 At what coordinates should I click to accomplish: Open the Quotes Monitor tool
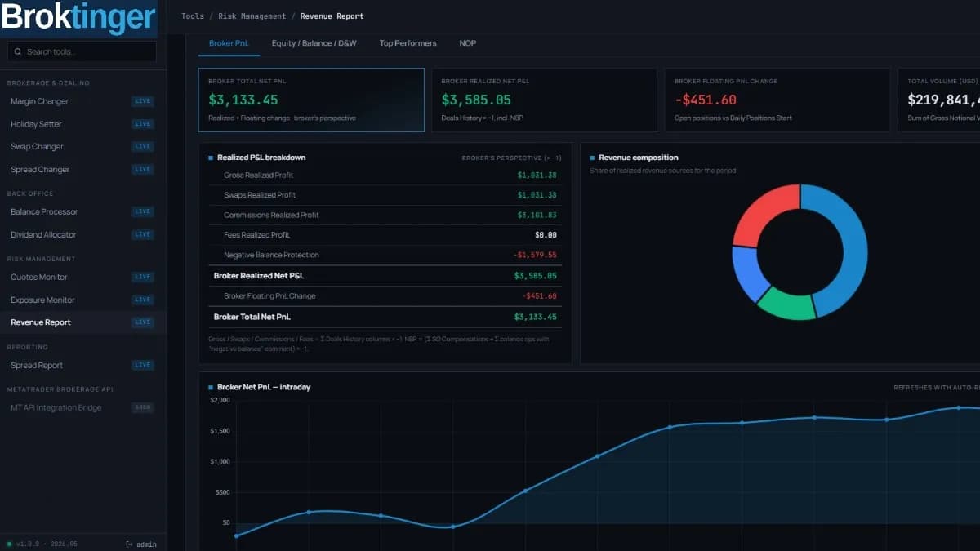(82, 277)
